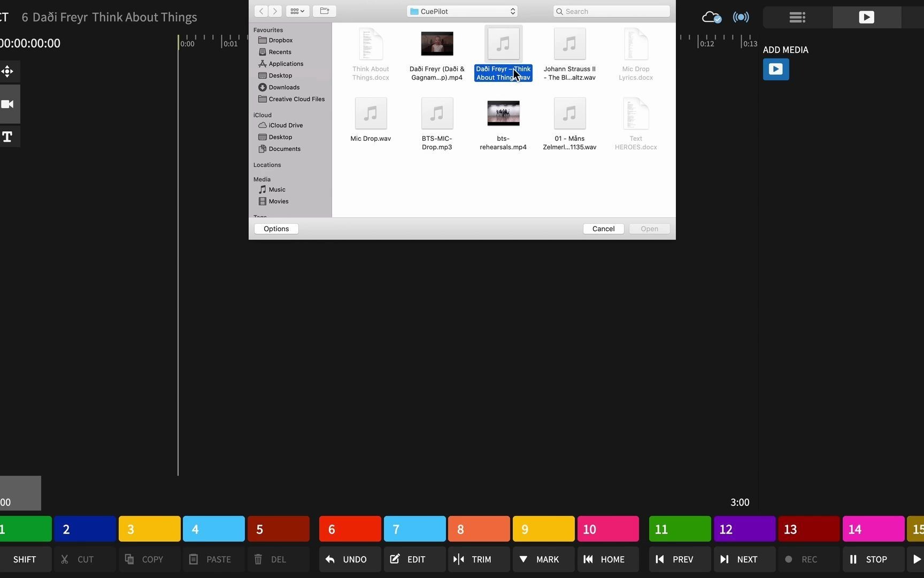Open the folder path dropdown showing CuePilot
Image resolution: width=924 pixels, height=578 pixels.
(x=461, y=11)
